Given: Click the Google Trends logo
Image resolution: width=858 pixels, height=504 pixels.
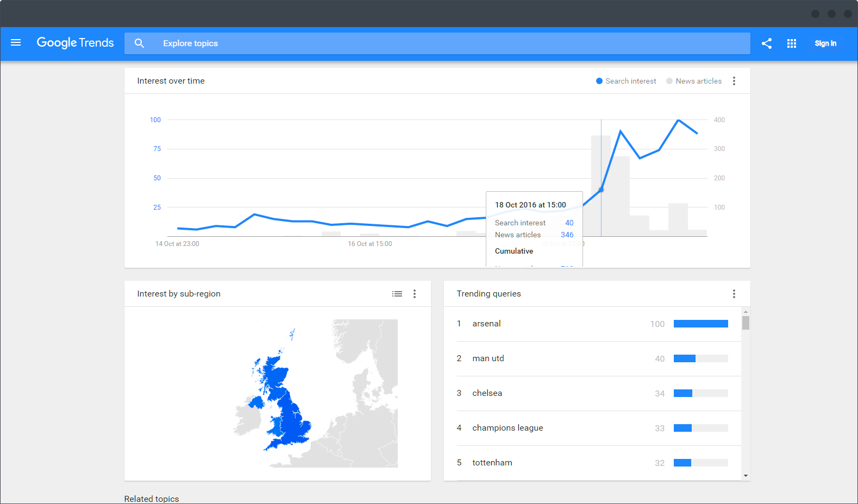Looking at the screenshot, I should (75, 43).
